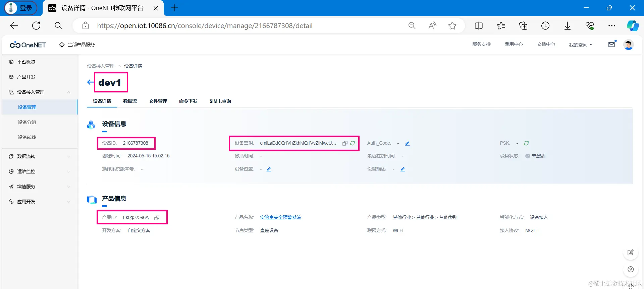Edit the device description
Viewport: 644px width, 289px height.
coord(403,169)
